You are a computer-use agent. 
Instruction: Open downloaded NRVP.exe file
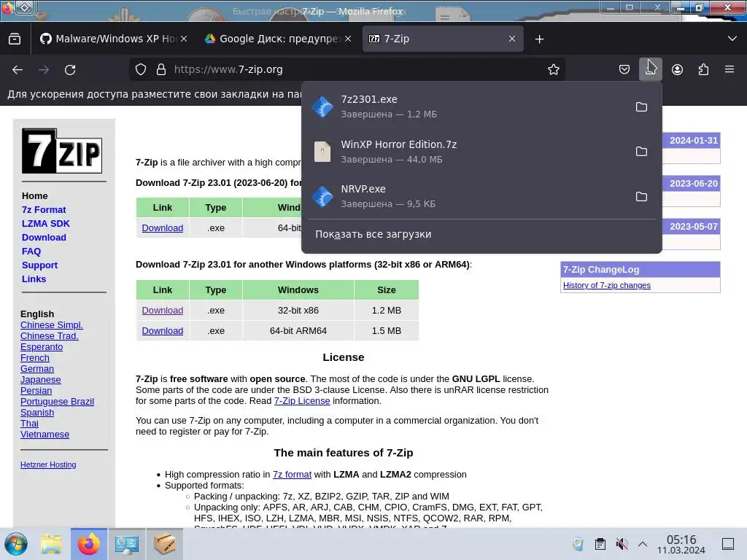[467, 196]
